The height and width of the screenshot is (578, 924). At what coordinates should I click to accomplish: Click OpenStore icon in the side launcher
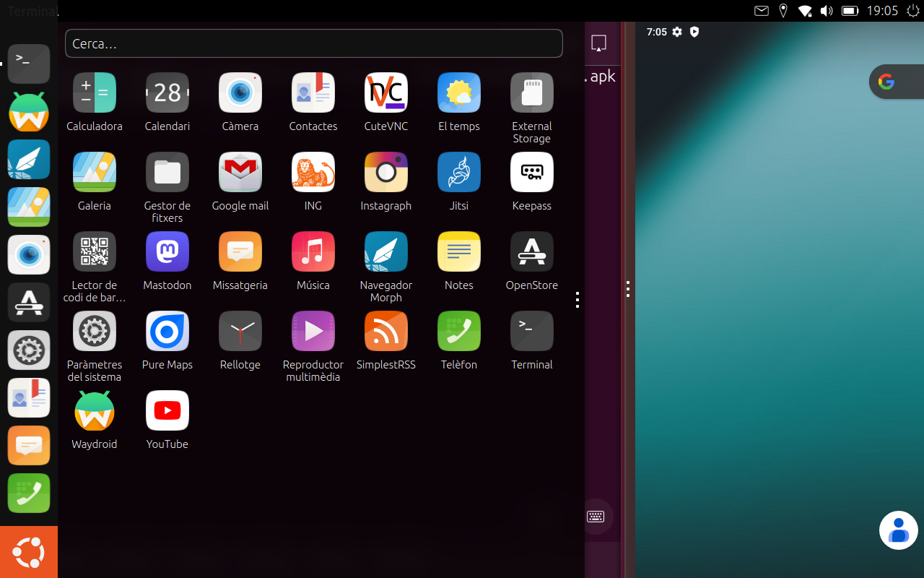(x=29, y=302)
